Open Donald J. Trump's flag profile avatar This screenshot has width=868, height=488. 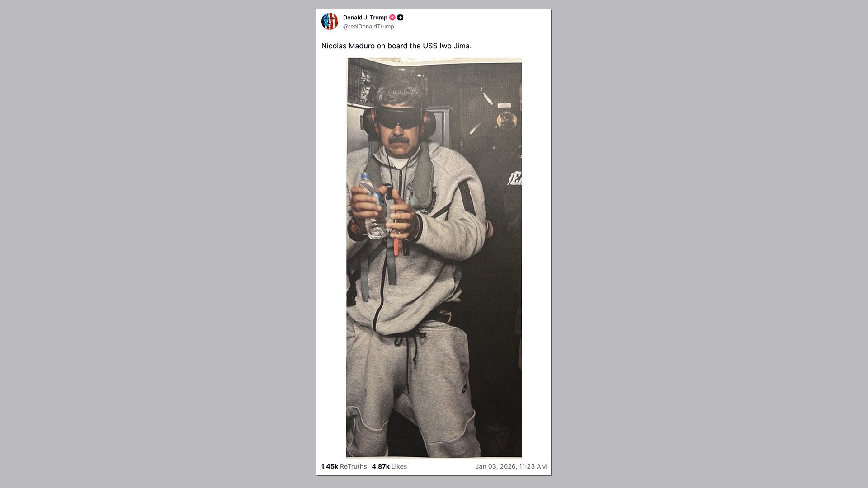[x=330, y=21]
